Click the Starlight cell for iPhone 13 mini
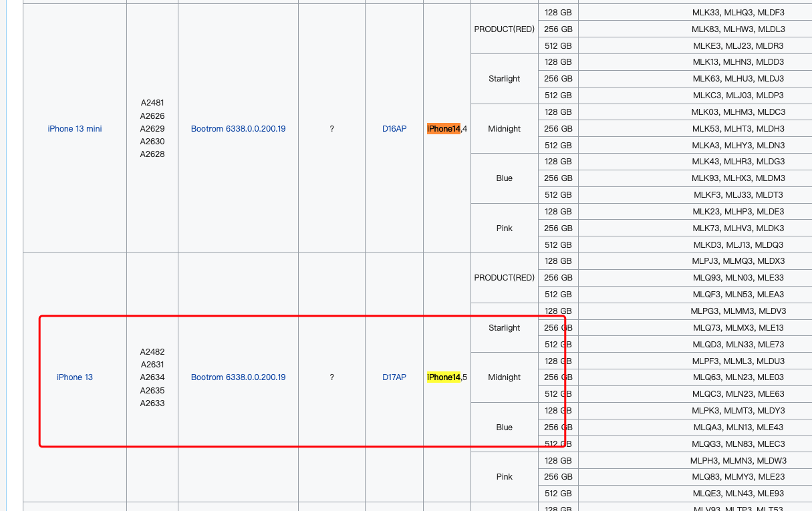The height and width of the screenshot is (511, 812). point(504,79)
